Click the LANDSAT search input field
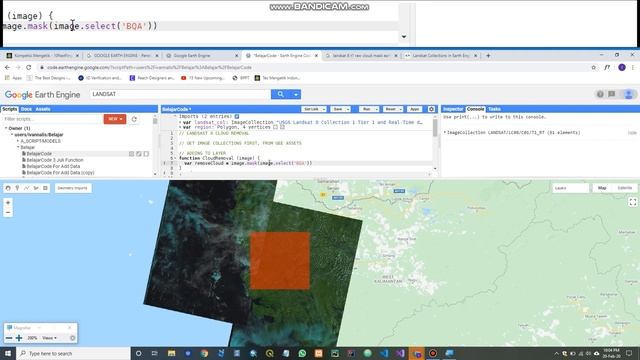 tap(180, 94)
